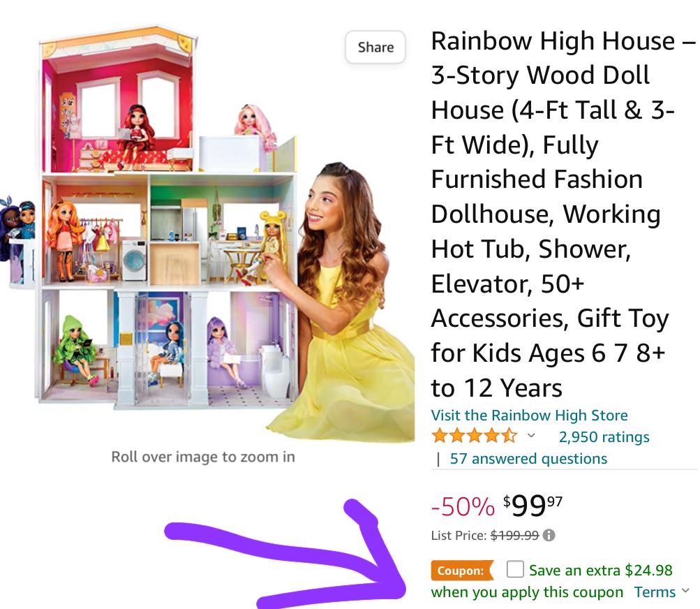This screenshot has width=700, height=609.
Task: Click the purple arrow annotation
Action: [285, 554]
